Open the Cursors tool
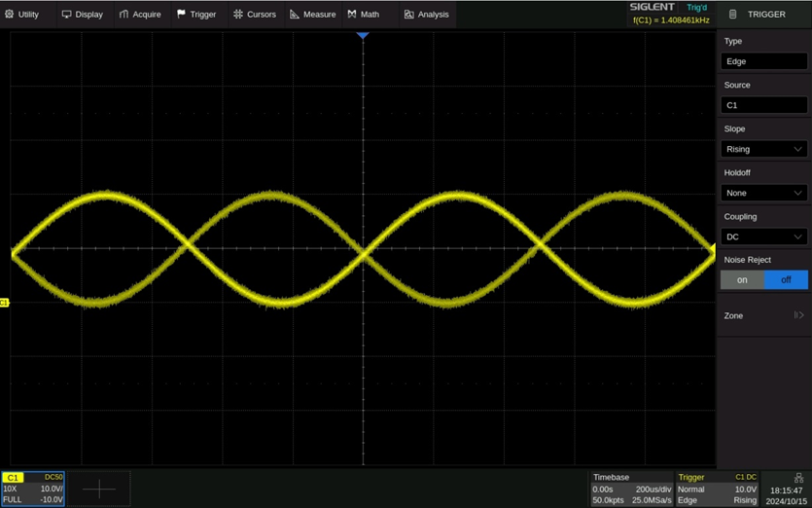Image resolution: width=812 pixels, height=508 pixels. (x=255, y=15)
